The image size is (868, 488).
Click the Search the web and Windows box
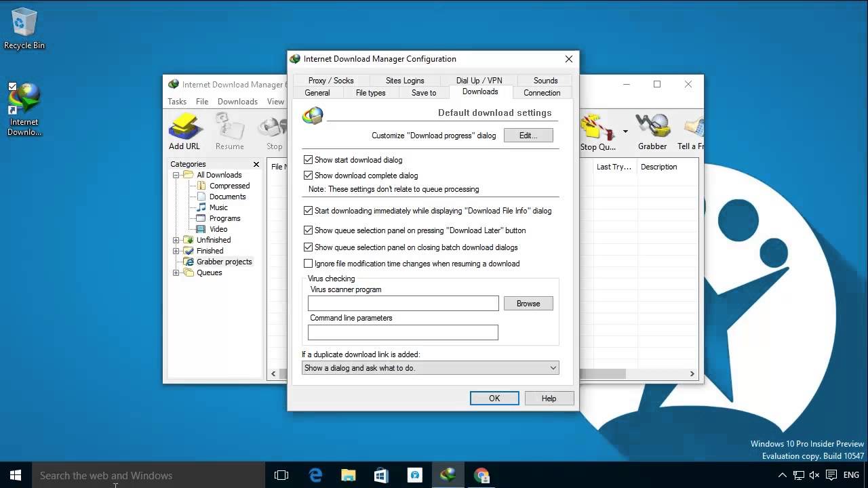(x=149, y=475)
